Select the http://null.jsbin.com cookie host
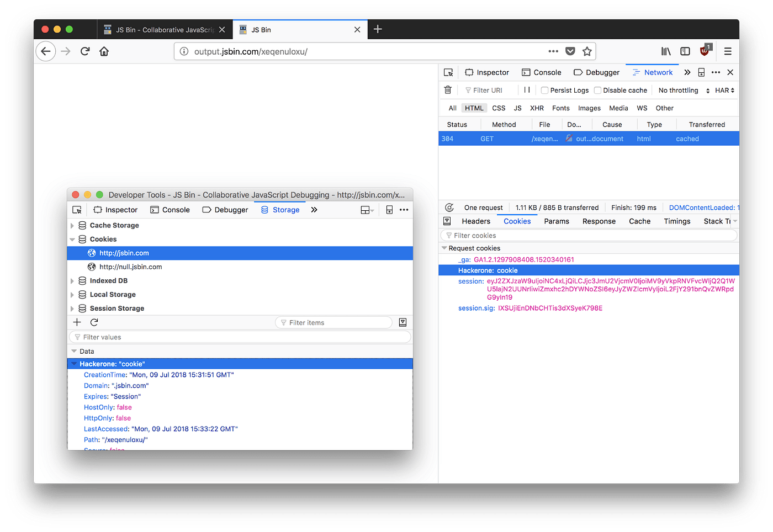This screenshot has height=532, width=773. tap(130, 267)
